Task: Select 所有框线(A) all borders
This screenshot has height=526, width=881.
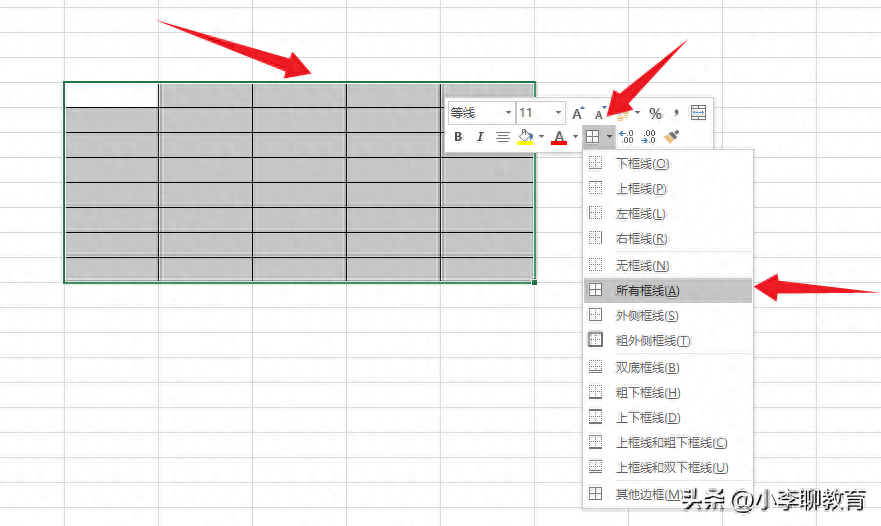Action: click(668, 291)
